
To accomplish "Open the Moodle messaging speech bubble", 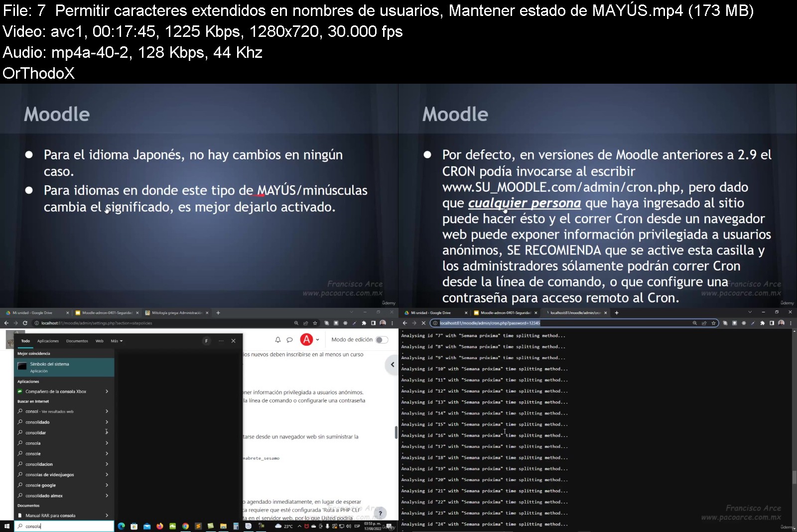I will (289, 340).
